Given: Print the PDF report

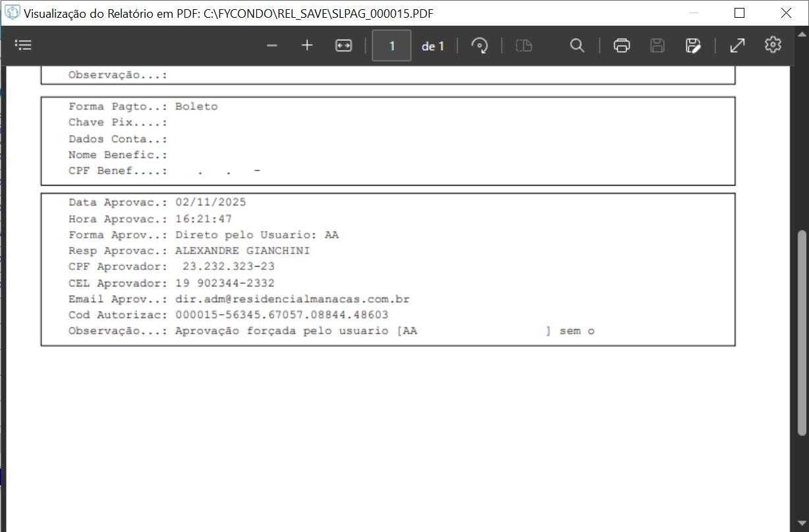Looking at the screenshot, I should pos(621,45).
